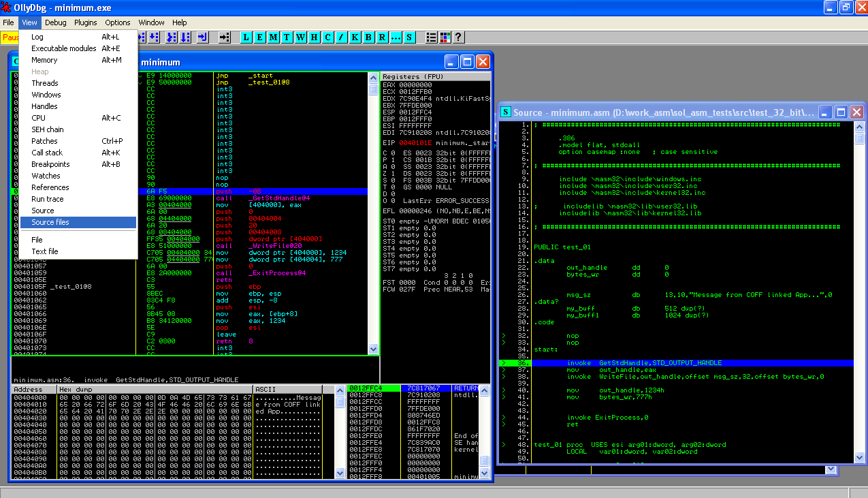Viewport: 868px width, 498px height.
Task: Open the Window menu
Action: pyautogui.click(x=151, y=22)
